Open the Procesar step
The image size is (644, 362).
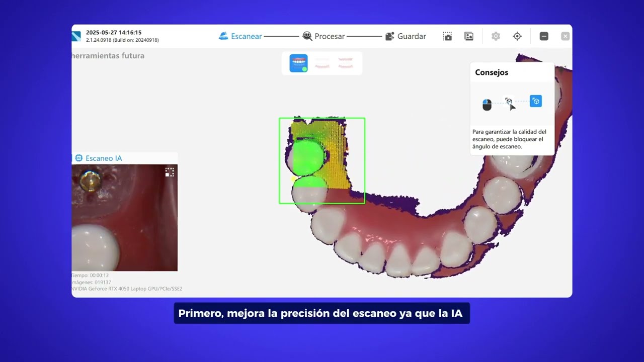click(x=324, y=36)
